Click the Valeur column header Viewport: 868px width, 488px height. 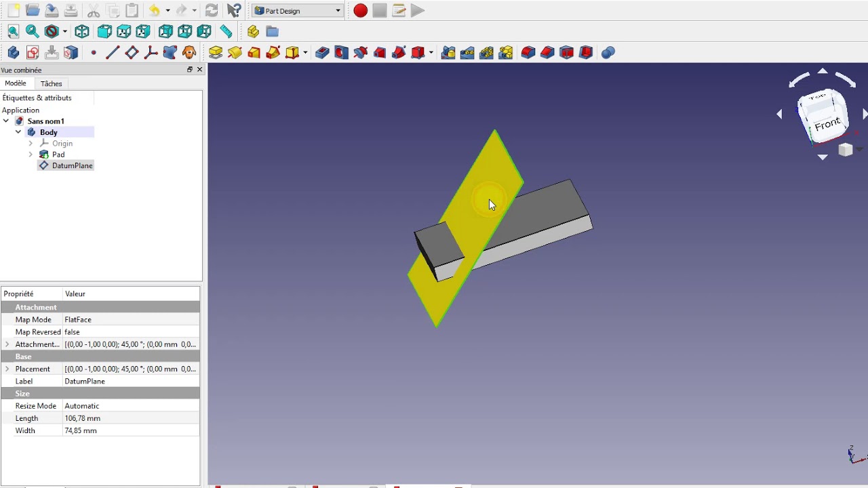point(131,294)
